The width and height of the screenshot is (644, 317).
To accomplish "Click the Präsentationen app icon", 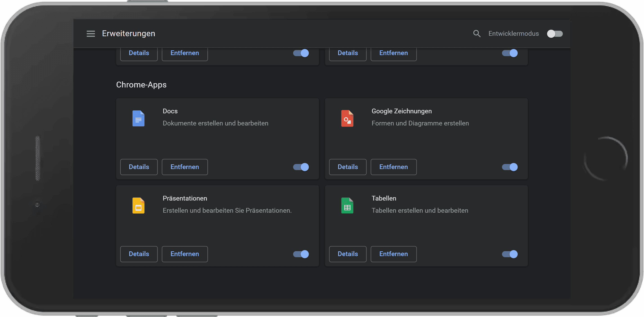I will pos(139,205).
